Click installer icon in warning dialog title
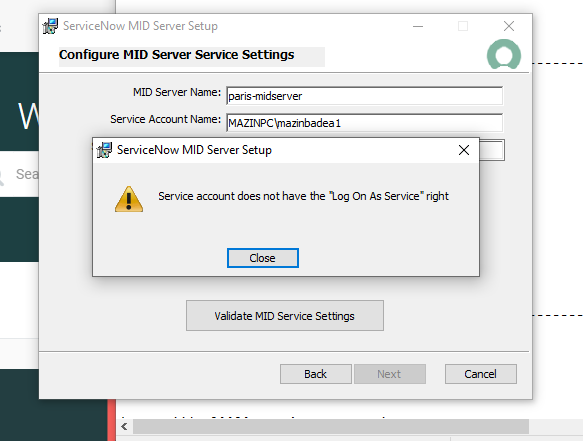The height and width of the screenshot is (441, 583). [104, 150]
